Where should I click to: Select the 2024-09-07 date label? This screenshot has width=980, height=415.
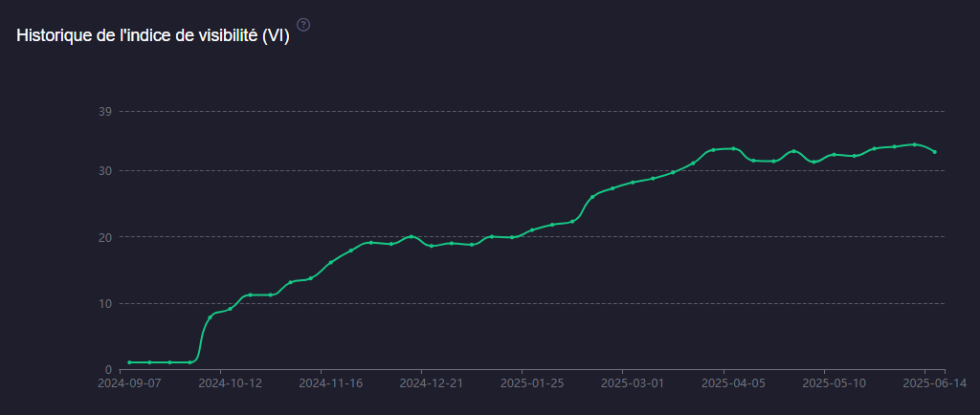point(129,382)
